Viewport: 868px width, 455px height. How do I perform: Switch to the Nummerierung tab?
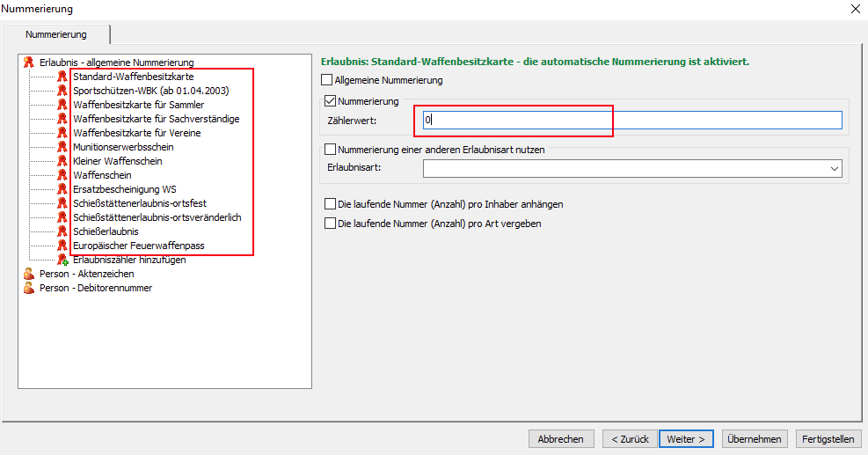(56, 34)
